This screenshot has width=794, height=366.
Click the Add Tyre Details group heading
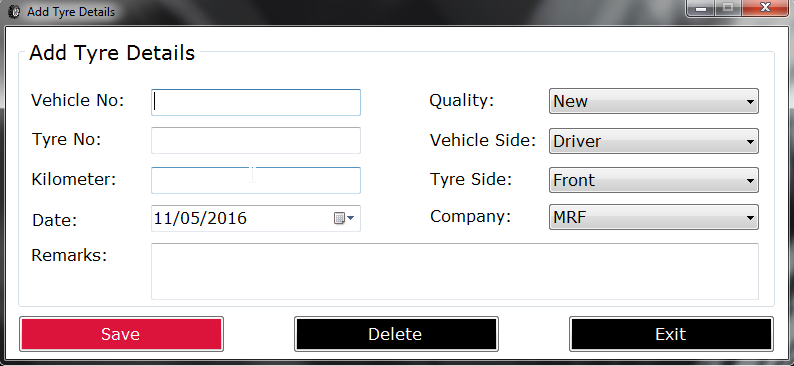pyautogui.click(x=112, y=53)
